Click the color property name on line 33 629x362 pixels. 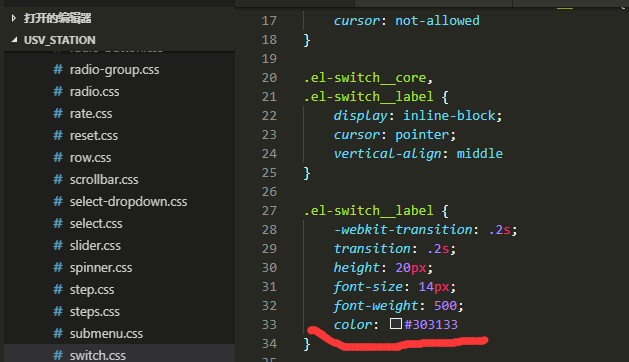click(x=353, y=325)
